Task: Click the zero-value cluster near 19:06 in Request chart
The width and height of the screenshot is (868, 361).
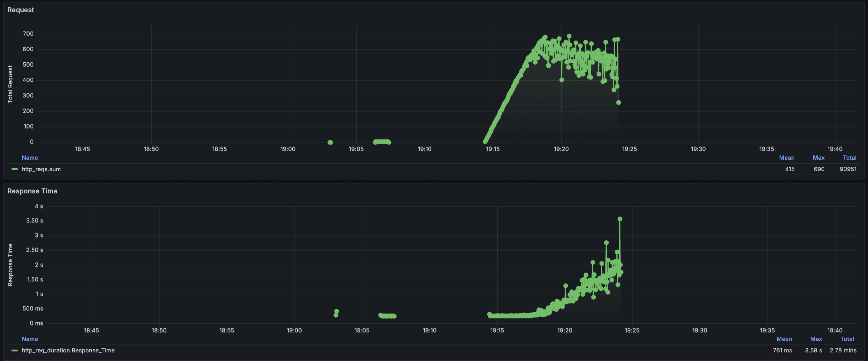Action: pos(382,142)
